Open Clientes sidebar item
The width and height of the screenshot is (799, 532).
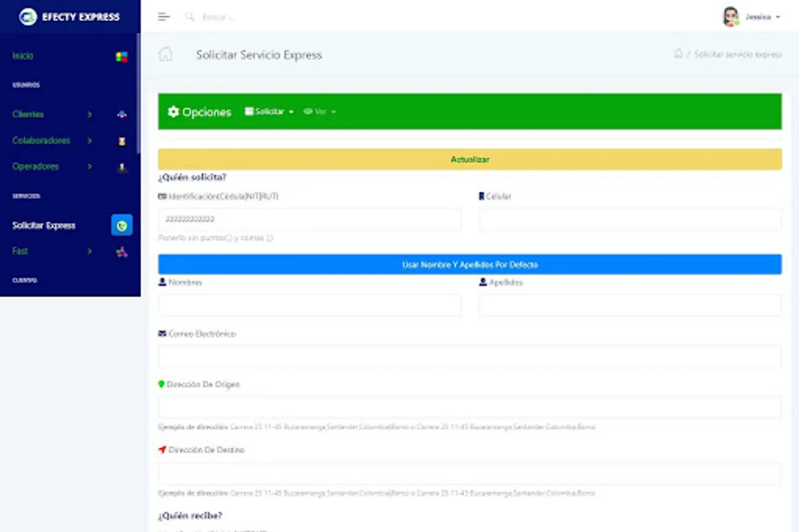[28, 114]
